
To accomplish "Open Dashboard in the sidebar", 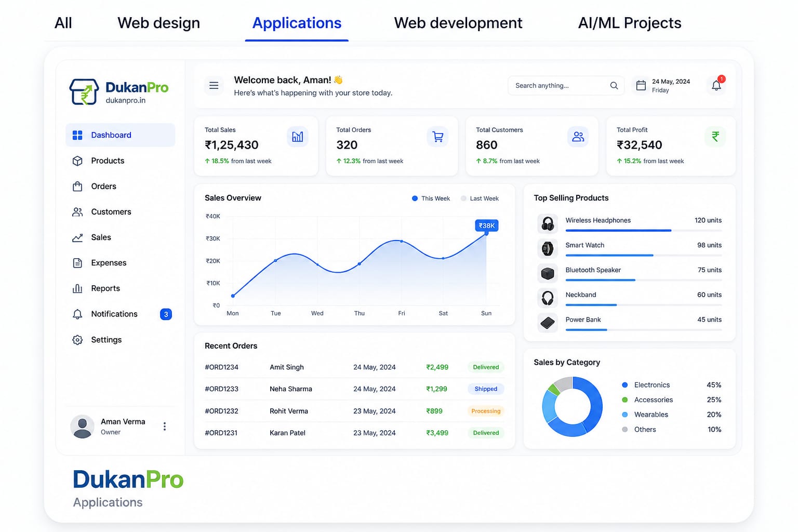I will 121,135.
